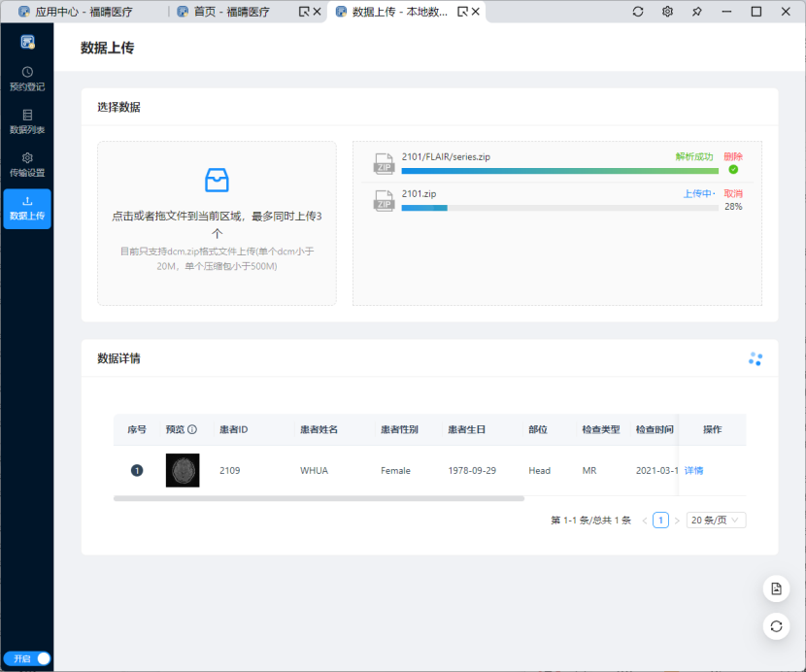The image size is (806, 672).
Task: Click the 2101.zip upload progress bar
Action: (559, 208)
